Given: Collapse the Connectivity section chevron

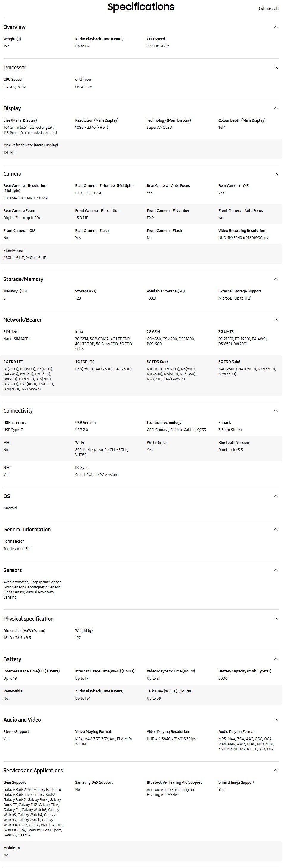Looking at the screenshot, I should pos(276,410).
